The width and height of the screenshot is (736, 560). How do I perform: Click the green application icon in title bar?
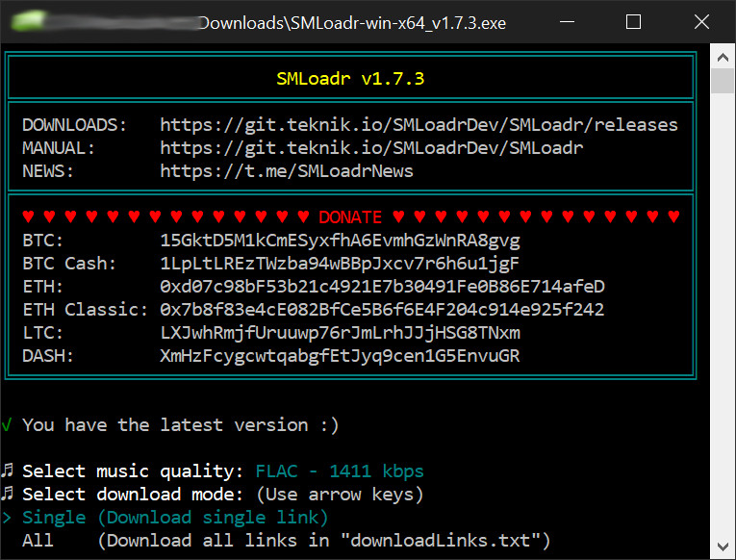coord(27,21)
